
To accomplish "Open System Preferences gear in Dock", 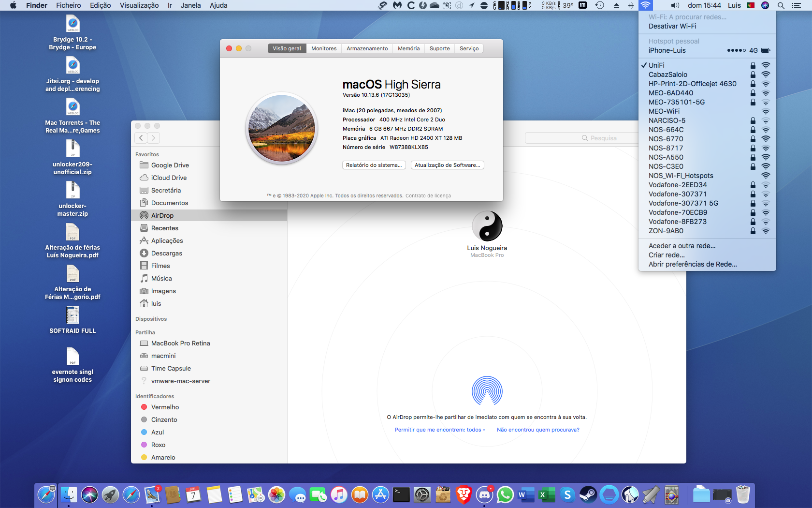I will (x=422, y=494).
